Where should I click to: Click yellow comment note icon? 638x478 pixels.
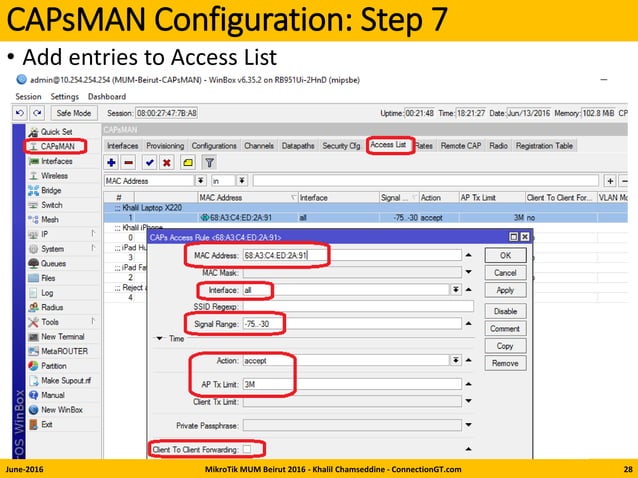(188, 163)
